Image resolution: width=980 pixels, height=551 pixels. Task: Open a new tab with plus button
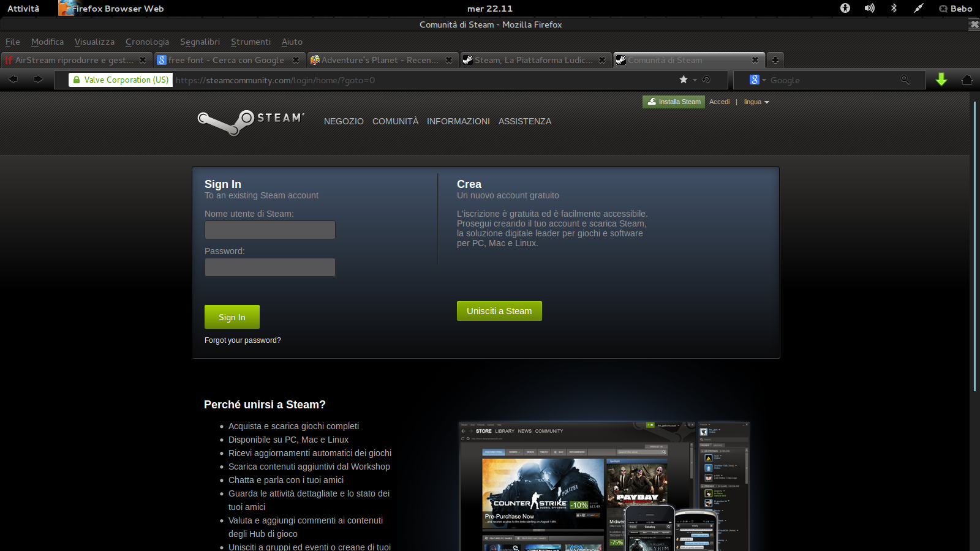(775, 60)
